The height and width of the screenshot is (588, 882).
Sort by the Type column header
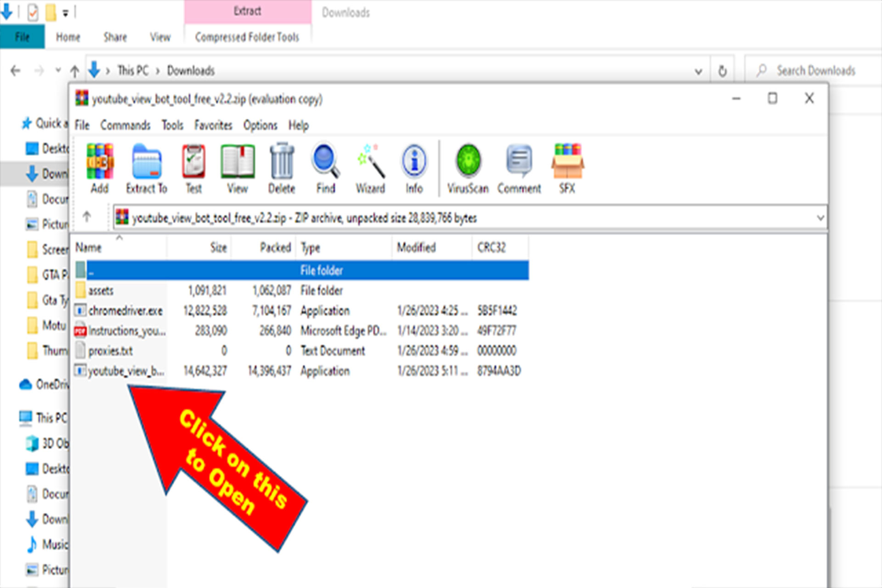pos(345,248)
